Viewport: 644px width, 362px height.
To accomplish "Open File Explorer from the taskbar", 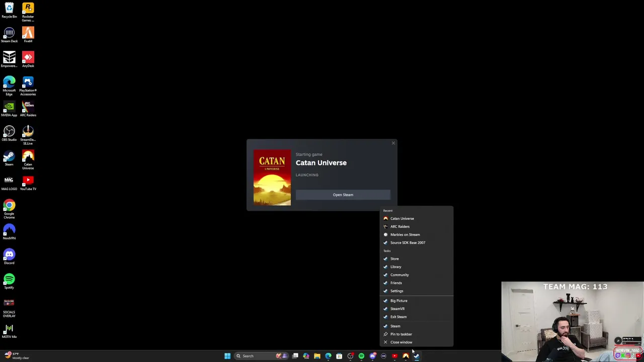I will (317, 356).
